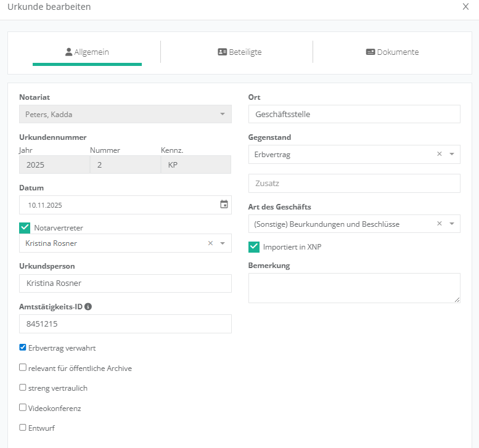This screenshot has width=479, height=448.
Task: Open the Gegenstand dropdown list
Action: [452, 155]
